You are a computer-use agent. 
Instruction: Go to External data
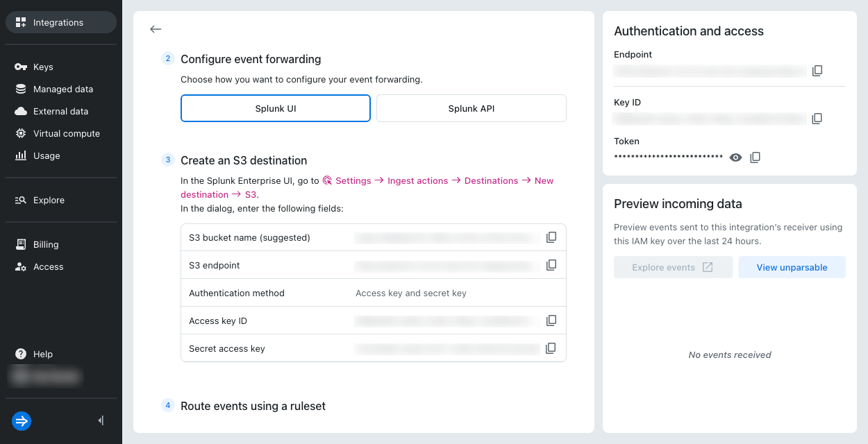tap(61, 111)
